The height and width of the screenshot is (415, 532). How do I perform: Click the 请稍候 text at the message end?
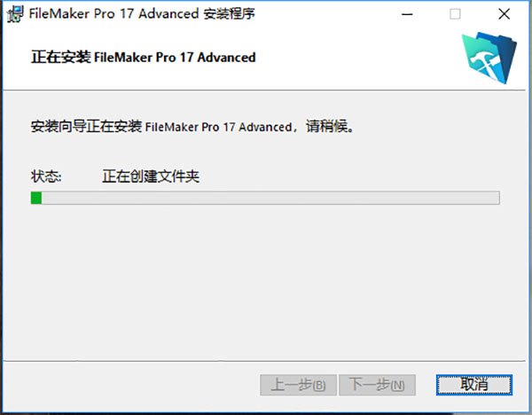coord(326,127)
